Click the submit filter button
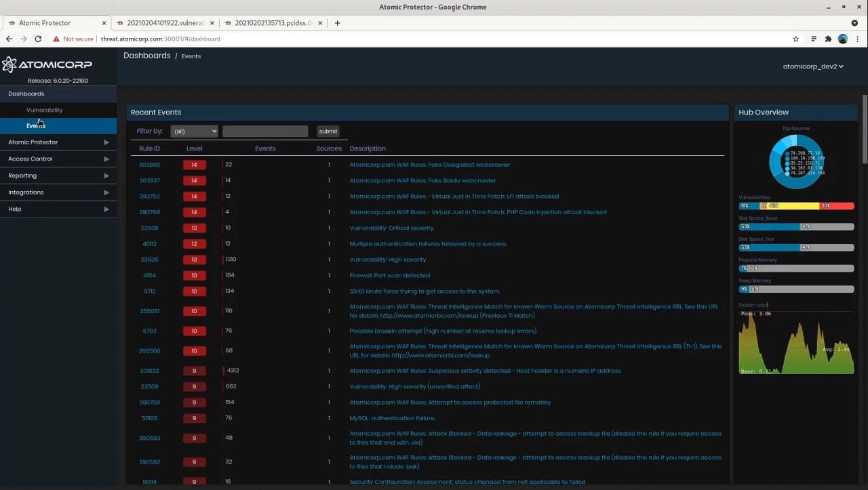 tap(328, 131)
